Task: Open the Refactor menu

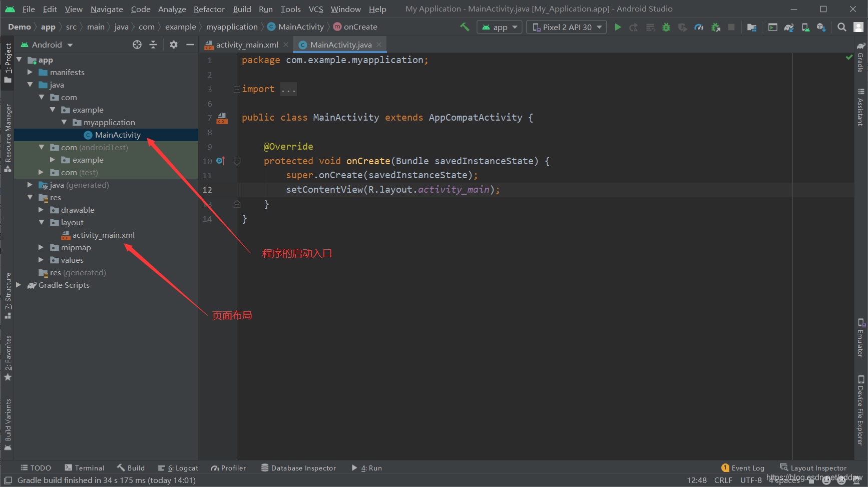Action: (x=209, y=9)
